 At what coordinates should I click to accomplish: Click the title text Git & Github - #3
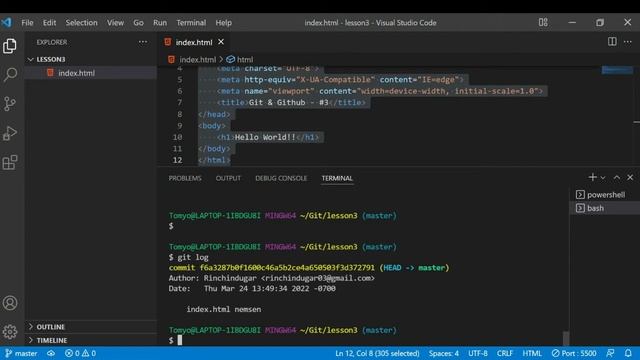289,102
